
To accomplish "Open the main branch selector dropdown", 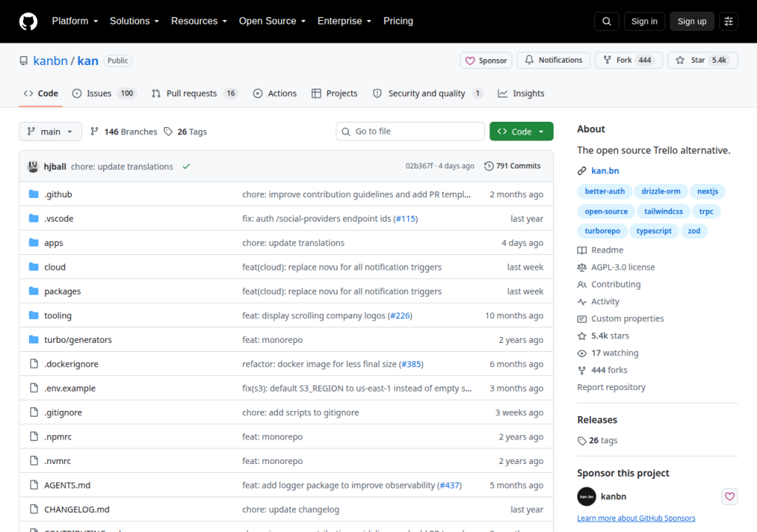I will [50, 132].
